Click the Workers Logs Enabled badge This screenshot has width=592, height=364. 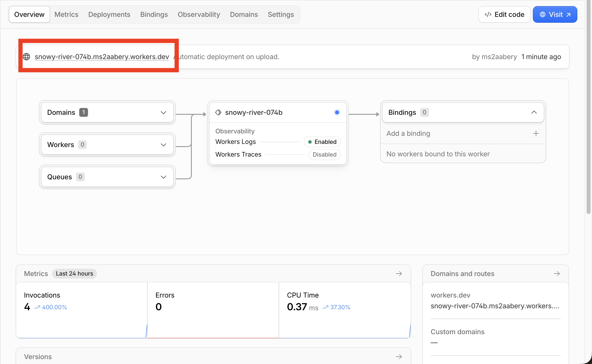click(322, 142)
